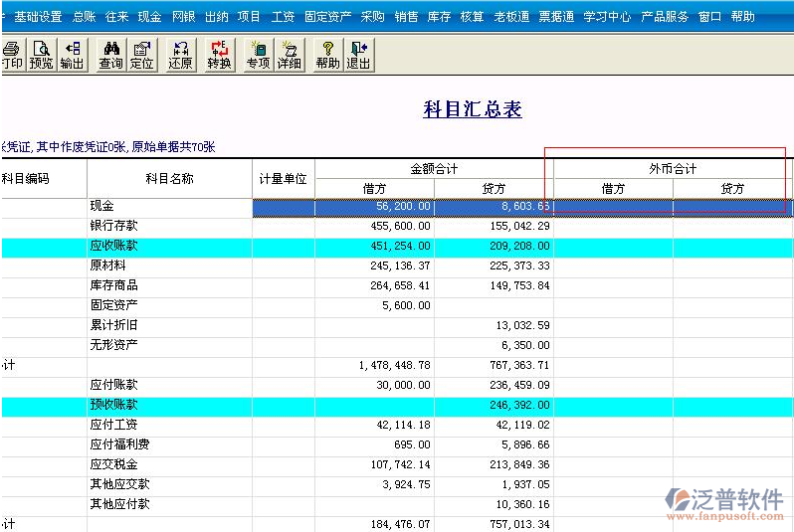Click the 计量单位 column header
This screenshot has height=532, width=794.
[284, 179]
